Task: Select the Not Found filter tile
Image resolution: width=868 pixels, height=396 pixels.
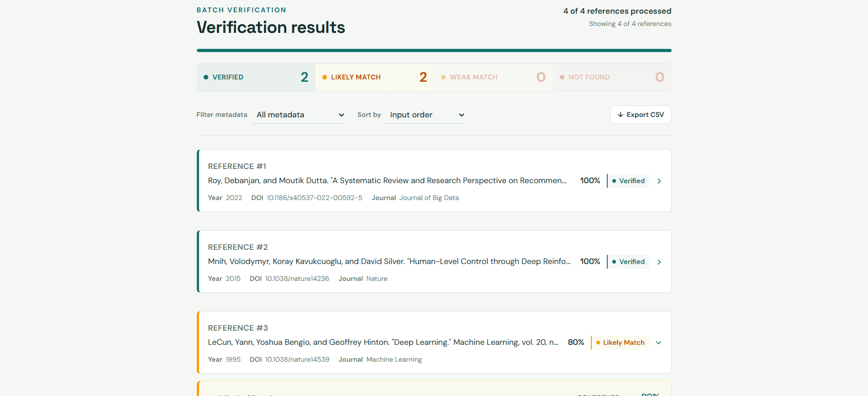Action: (612, 77)
